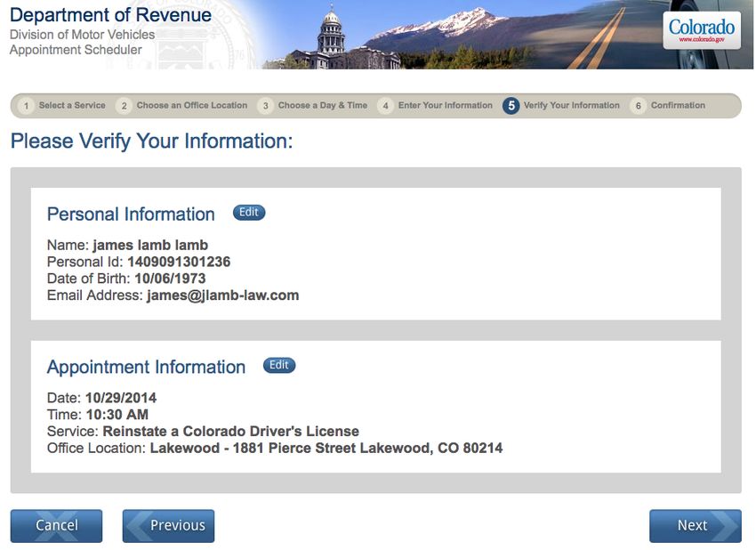Click the Department of Revenue title

pos(110,15)
